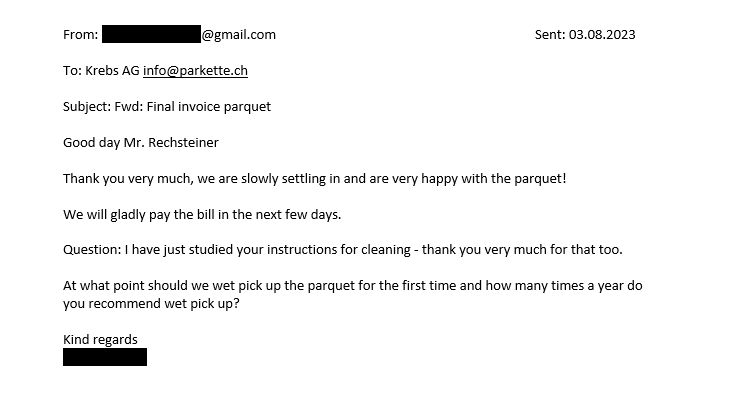The height and width of the screenshot is (394, 731).
Task: Select "Final invoice parquet" subject text
Action: pos(209,107)
